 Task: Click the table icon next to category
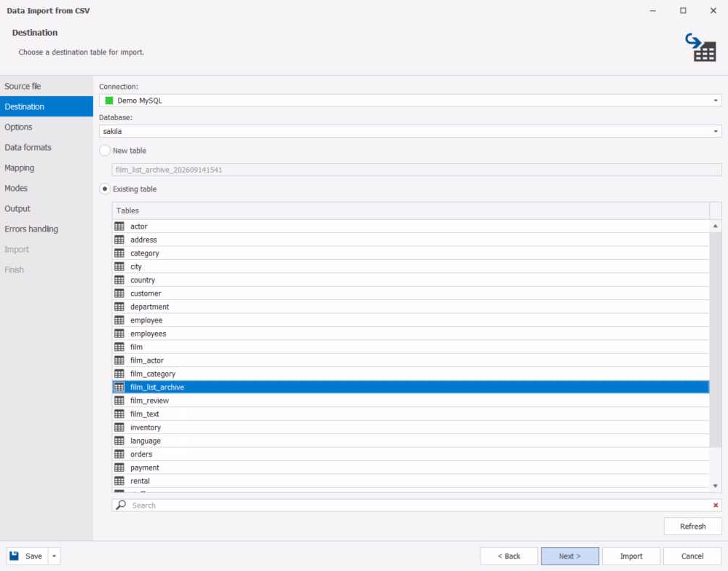[x=119, y=253]
